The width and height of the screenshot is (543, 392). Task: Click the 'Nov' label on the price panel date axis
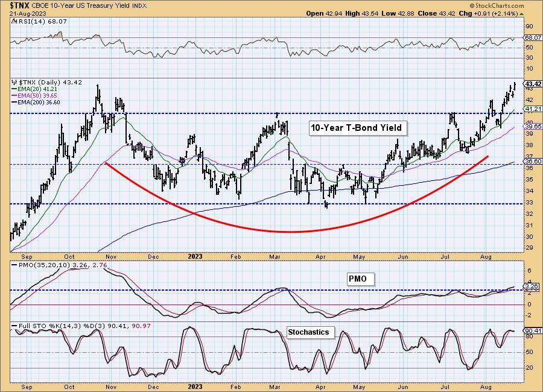pos(111,256)
